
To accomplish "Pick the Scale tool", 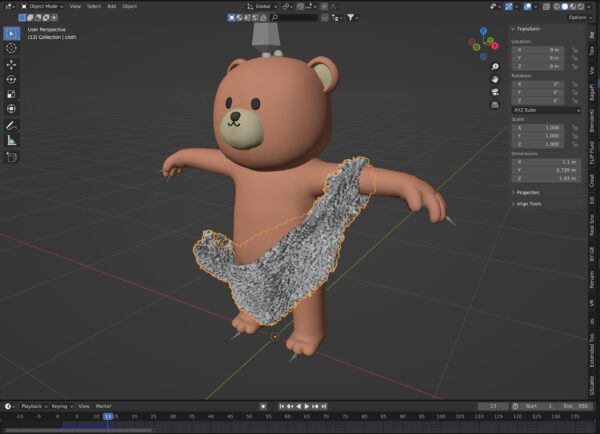I will point(11,93).
